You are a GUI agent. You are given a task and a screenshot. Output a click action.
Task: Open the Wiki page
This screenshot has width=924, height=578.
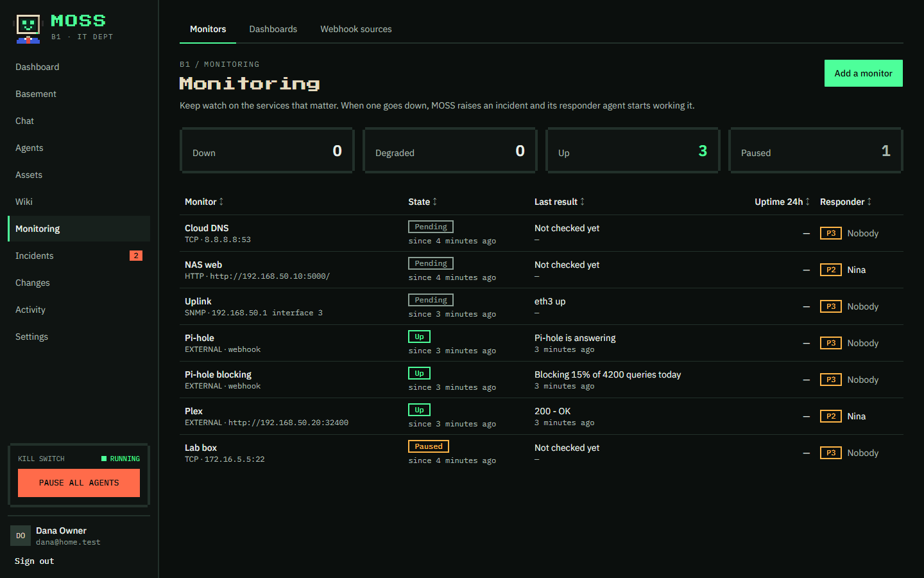coord(79,202)
